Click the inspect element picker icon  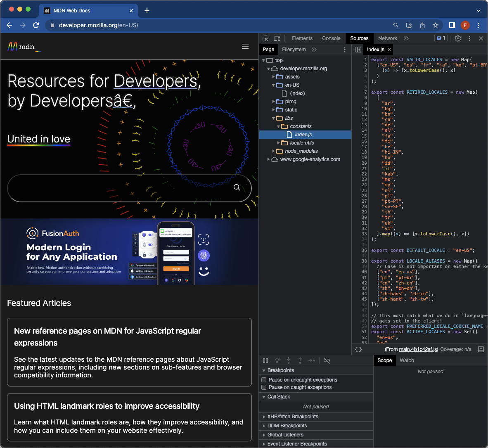point(265,38)
